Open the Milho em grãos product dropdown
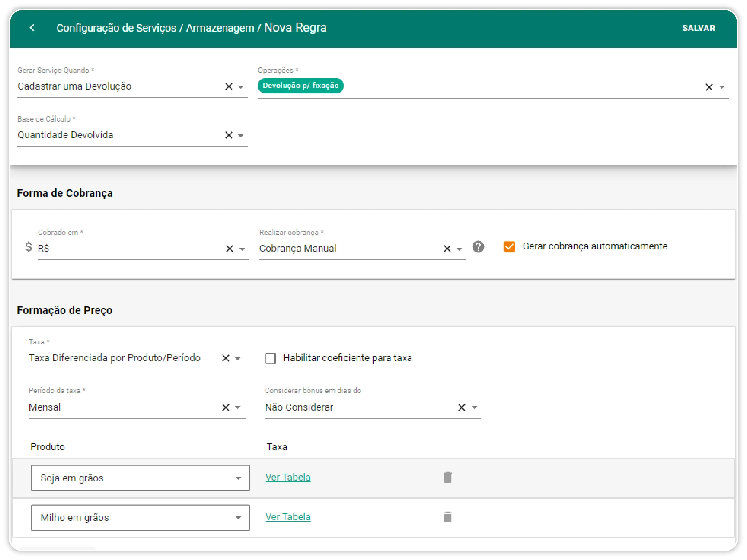This screenshot has height=560, width=747. (140, 518)
